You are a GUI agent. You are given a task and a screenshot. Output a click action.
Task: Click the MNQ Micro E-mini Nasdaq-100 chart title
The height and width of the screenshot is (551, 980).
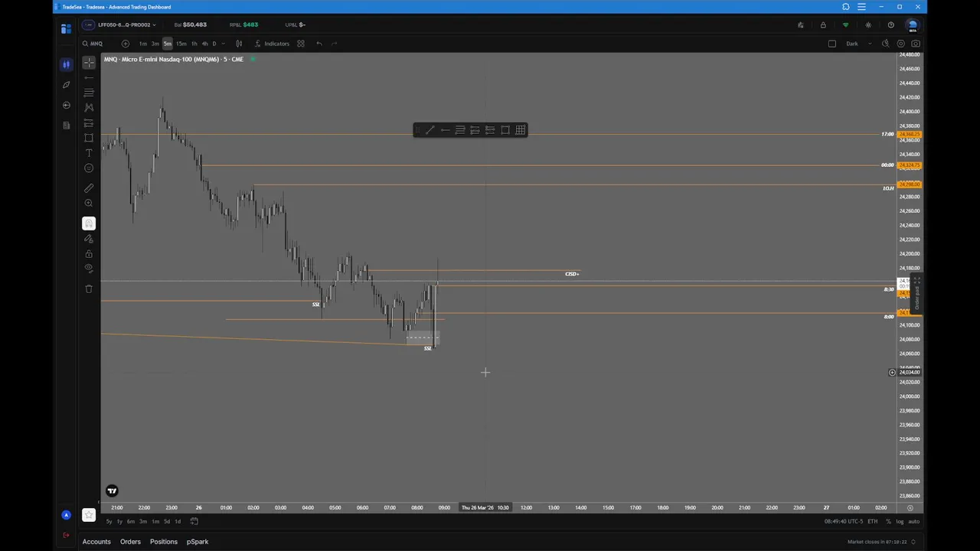pyautogui.click(x=174, y=59)
